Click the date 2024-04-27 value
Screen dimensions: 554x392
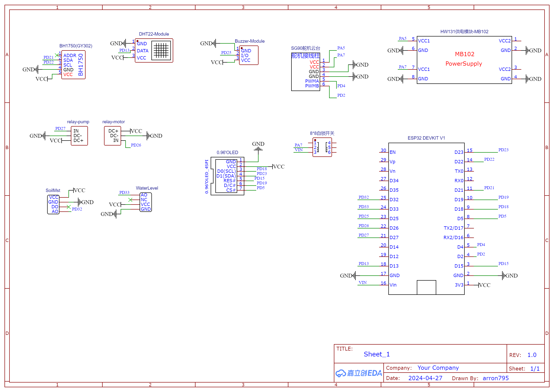pos(425,378)
